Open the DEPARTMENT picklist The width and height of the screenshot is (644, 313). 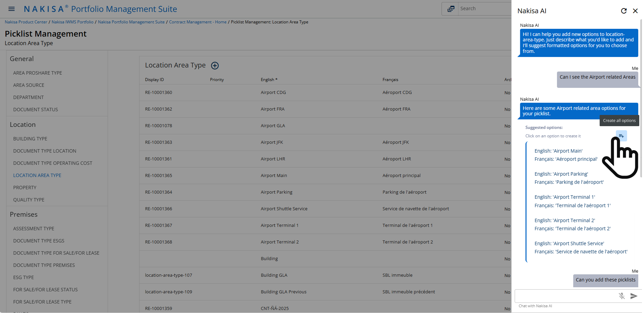[x=28, y=97]
